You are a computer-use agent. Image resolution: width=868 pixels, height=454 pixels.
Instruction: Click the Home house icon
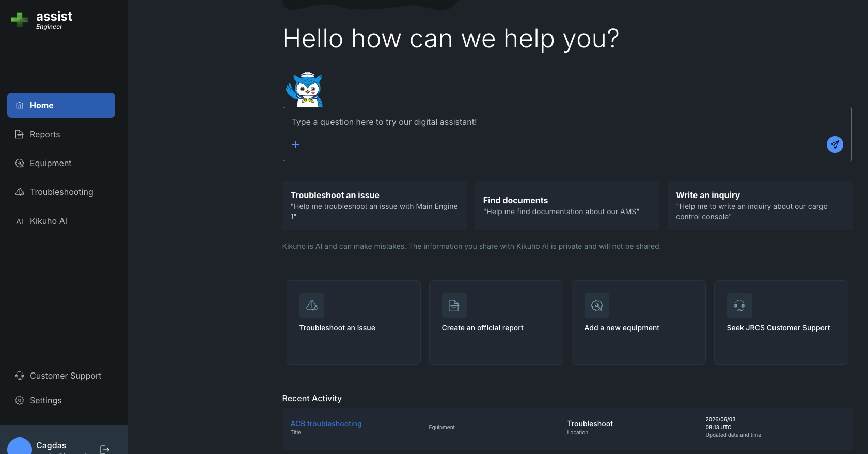click(x=20, y=105)
